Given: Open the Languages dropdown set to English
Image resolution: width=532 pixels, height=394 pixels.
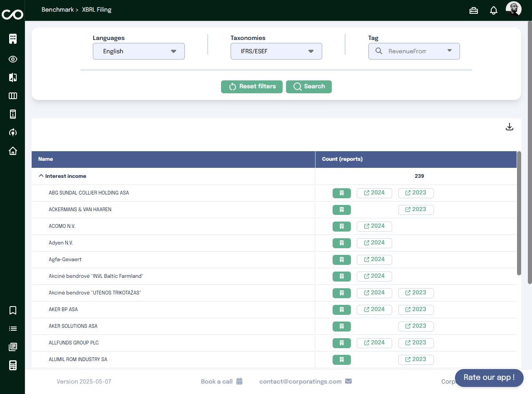Looking at the screenshot, I should point(139,51).
